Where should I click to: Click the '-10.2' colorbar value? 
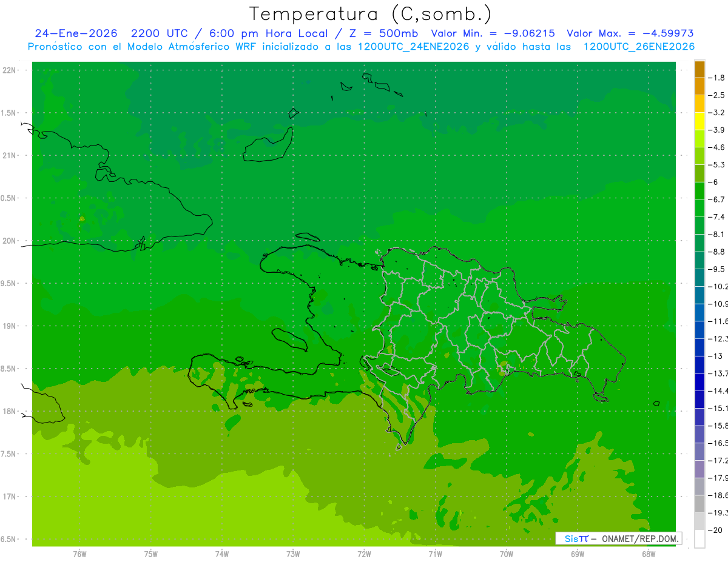coord(718,286)
